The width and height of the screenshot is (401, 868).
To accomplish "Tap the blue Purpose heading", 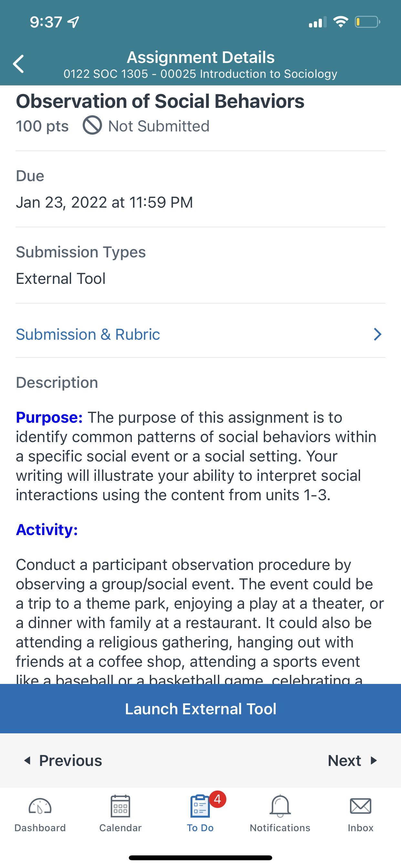I will 49,417.
